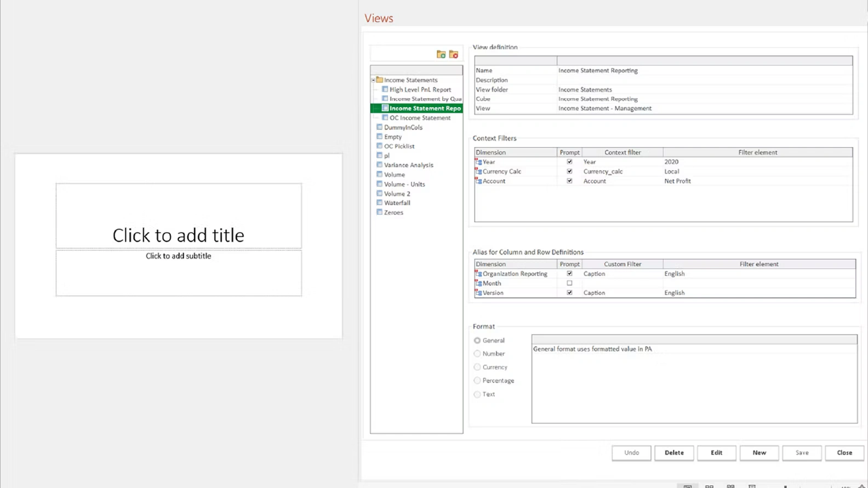The width and height of the screenshot is (868, 488).
Task: Uncheck the Prompt checkbox for Year
Action: [x=569, y=162]
